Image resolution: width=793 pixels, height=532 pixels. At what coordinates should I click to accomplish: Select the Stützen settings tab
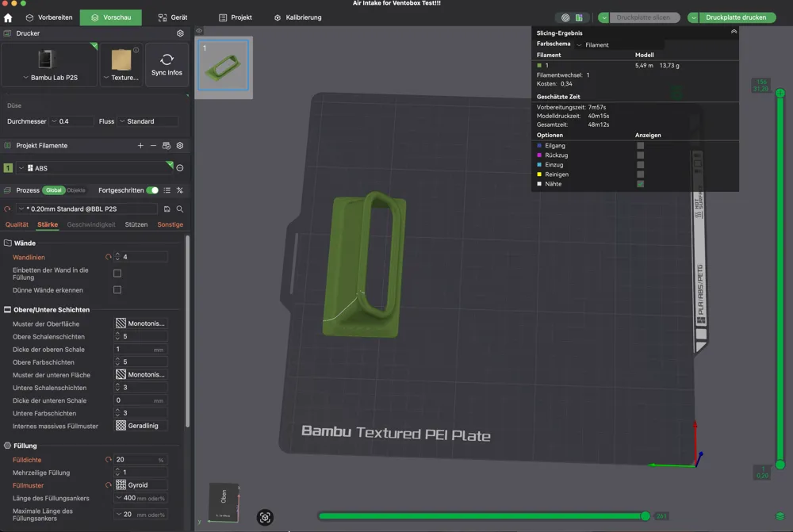pyautogui.click(x=136, y=224)
